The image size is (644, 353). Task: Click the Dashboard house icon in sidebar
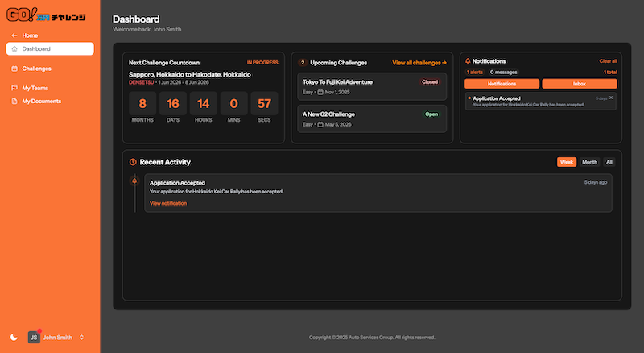click(x=14, y=49)
